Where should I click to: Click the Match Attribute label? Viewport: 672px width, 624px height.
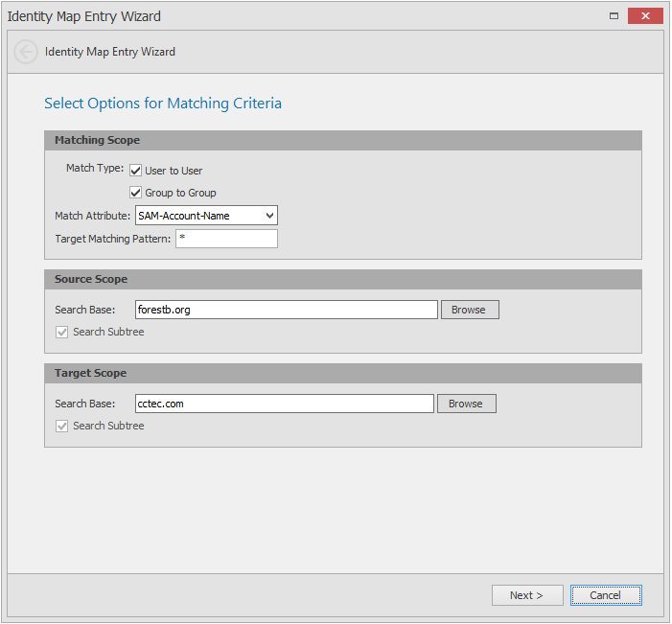point(93,216)
